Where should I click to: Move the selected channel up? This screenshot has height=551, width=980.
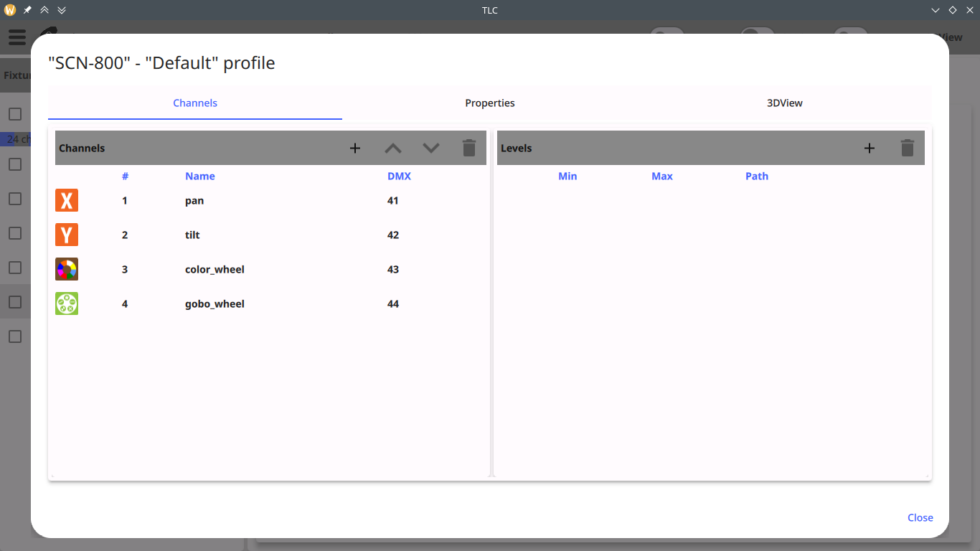click(x=392, y=148)
